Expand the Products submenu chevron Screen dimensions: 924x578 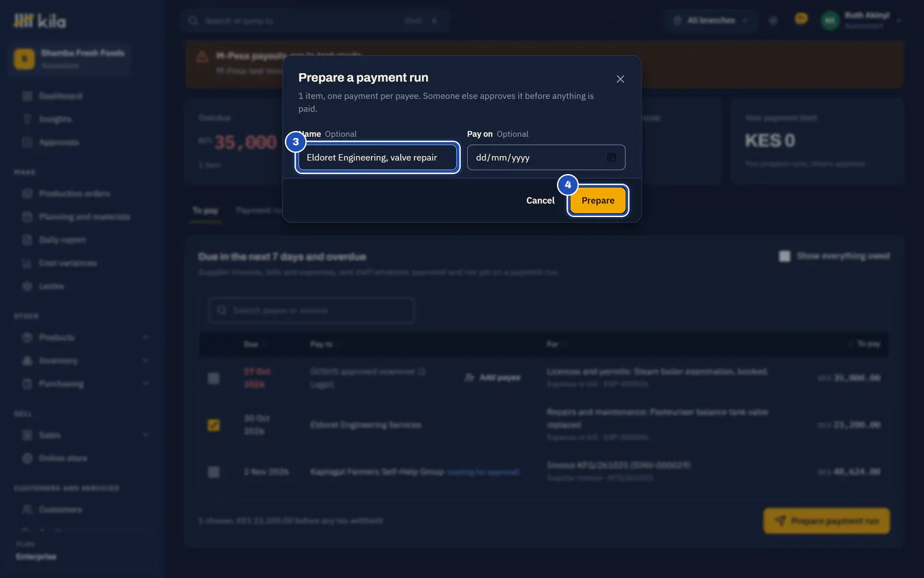point(146,338)
